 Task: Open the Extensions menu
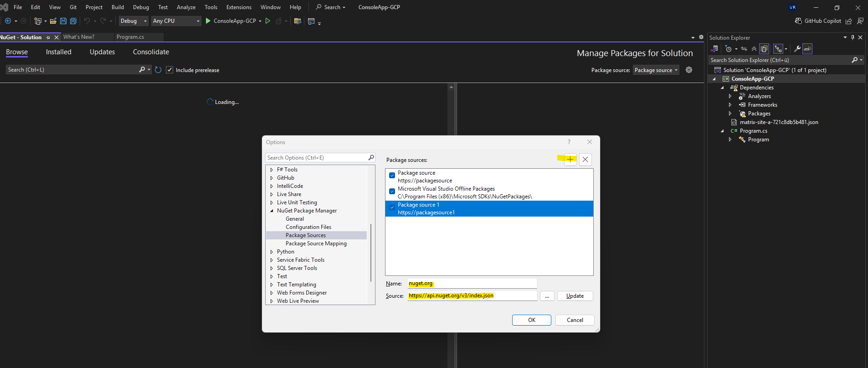click(x=238, y=7)
